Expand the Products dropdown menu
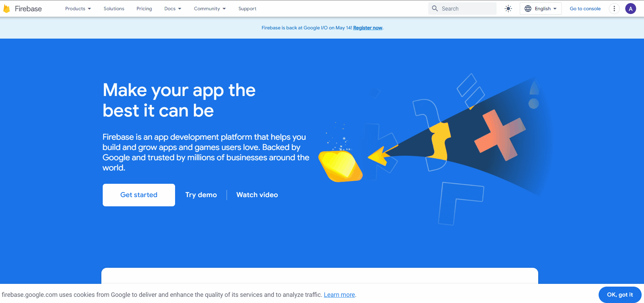The width and height of the screenshot is (644, 303). (78, 9)
